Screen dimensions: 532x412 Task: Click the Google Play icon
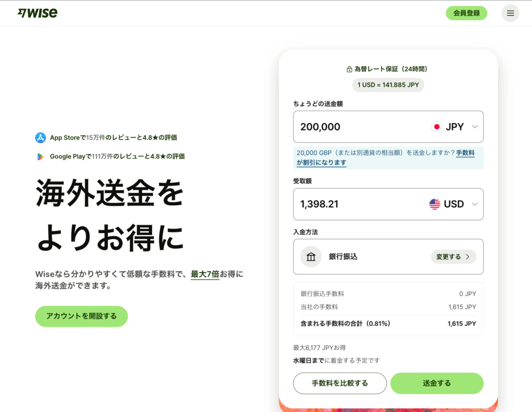41,156
